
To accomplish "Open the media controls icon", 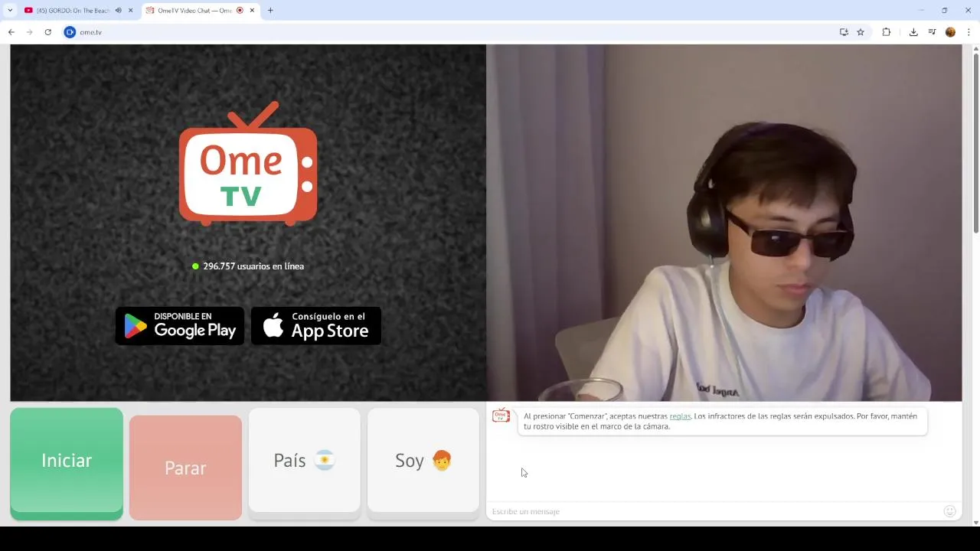I will [932, 32].
